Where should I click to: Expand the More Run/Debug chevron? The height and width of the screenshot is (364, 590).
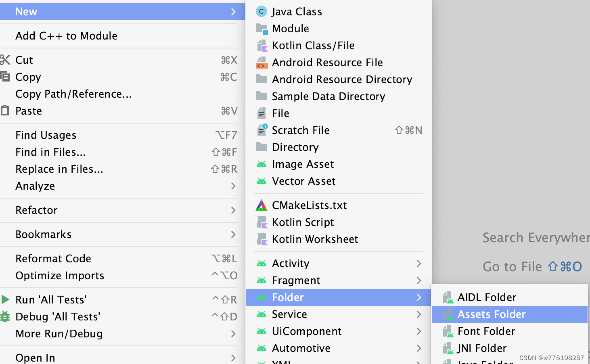tap(233, 334)
